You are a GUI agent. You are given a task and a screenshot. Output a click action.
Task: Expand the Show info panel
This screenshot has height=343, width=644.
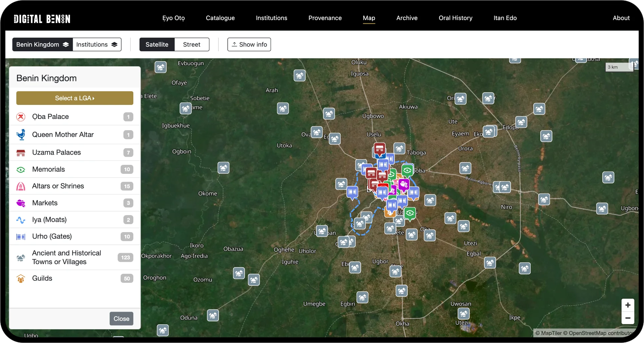pyautogui.click(x=249, y=45)
